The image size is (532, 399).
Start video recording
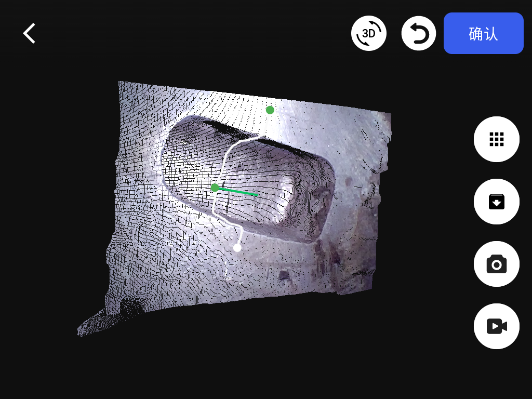point(496,326)
